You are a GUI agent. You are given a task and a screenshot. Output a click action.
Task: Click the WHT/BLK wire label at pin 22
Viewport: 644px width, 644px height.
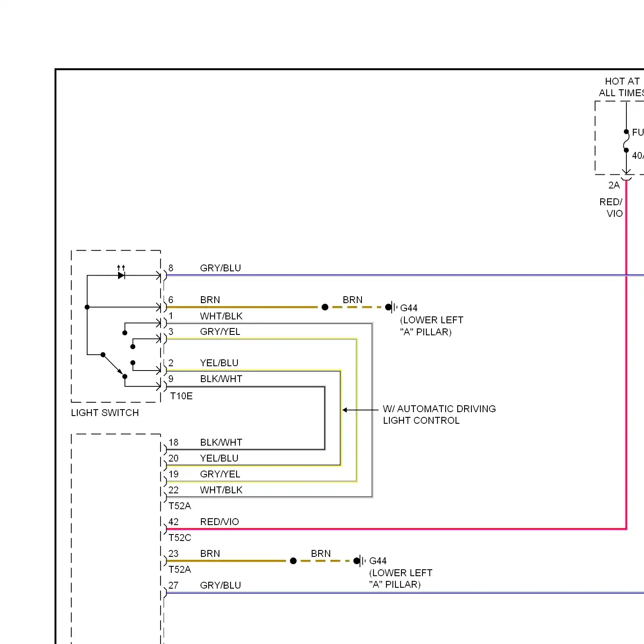[x=221, y=490]
